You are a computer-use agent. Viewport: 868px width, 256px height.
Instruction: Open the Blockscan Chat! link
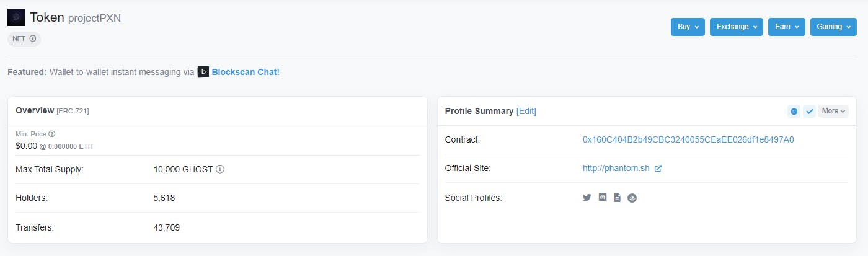[x=246, y=72]
